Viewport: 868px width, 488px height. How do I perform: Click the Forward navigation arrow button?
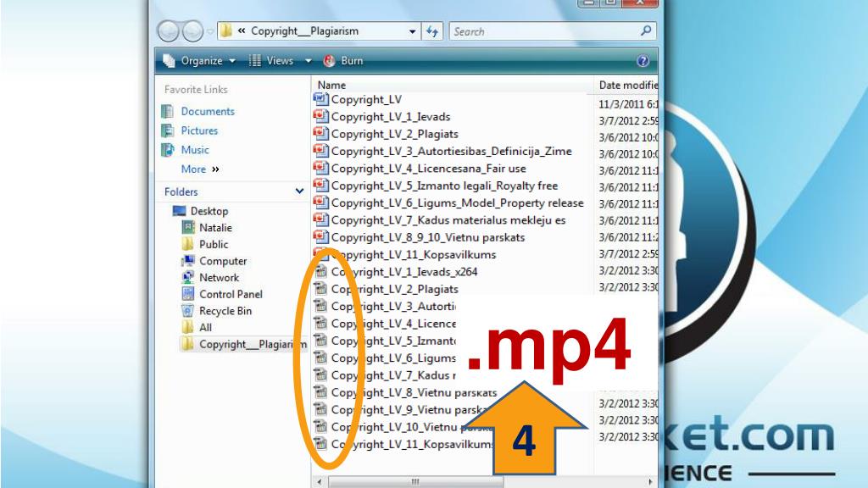[192, 31]
